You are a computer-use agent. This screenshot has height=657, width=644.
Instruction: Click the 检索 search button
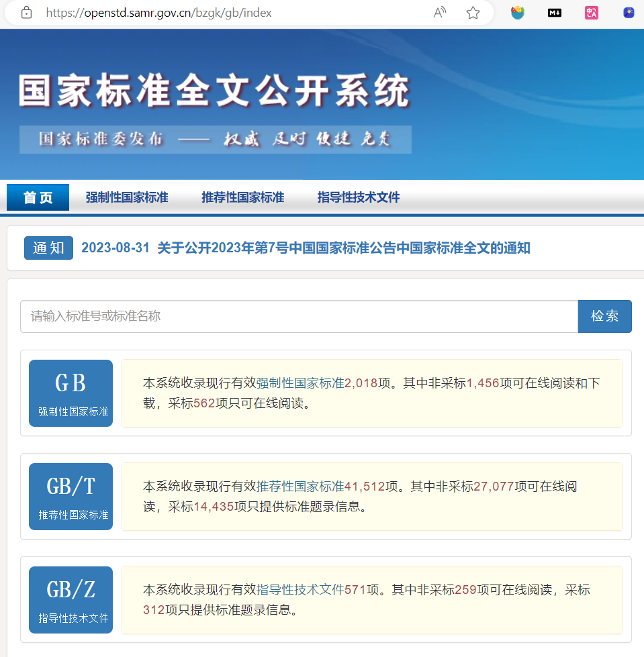[x=604, y=316]
